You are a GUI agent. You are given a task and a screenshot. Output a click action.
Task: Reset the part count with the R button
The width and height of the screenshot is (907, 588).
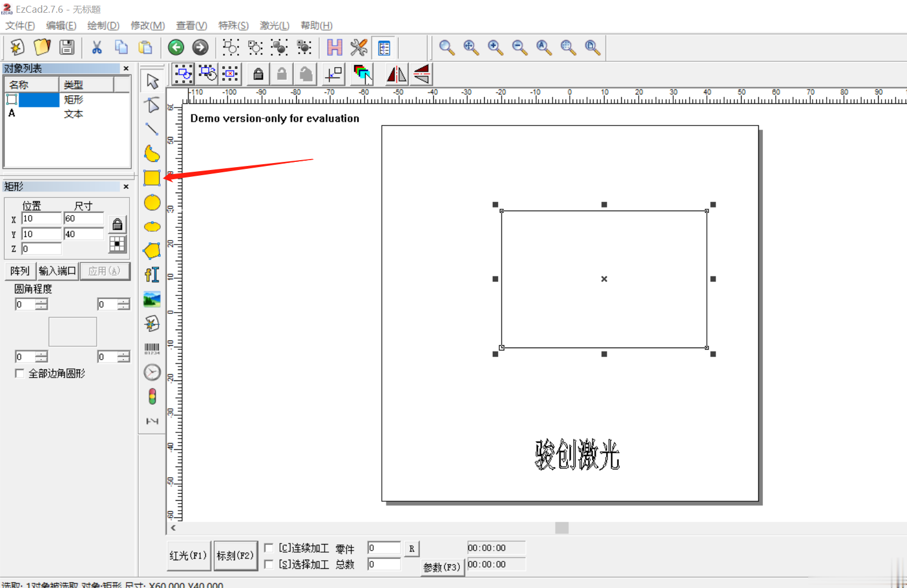click(411, 549)
